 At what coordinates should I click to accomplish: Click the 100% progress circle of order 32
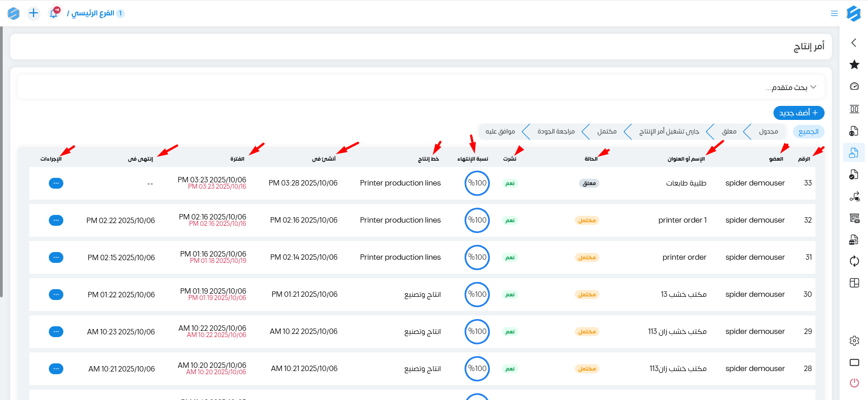(477, 220)
